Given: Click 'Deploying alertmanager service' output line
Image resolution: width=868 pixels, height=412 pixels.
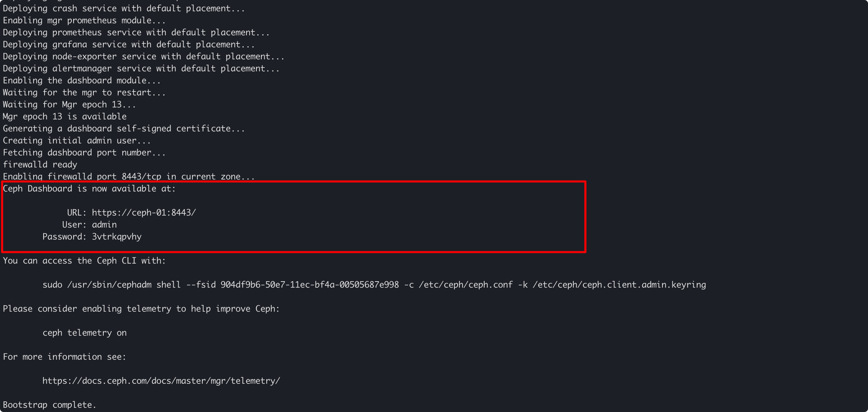Looking at the screenshot, I should pos(141,69).
